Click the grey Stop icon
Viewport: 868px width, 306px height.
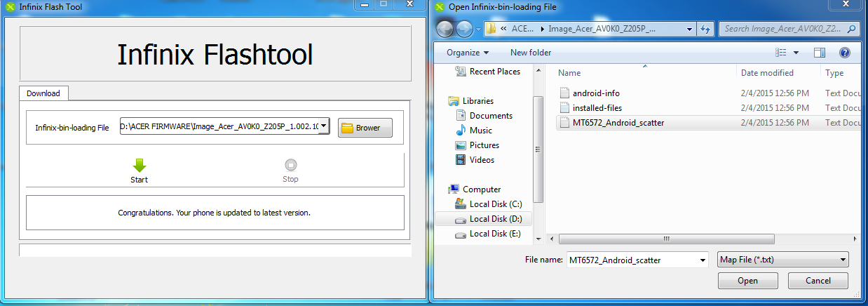click(290, 166)
